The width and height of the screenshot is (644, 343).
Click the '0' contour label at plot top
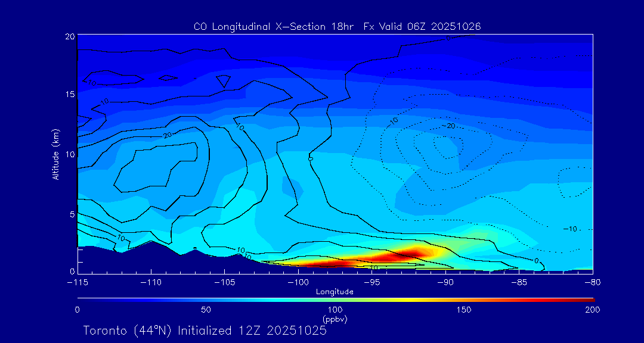pyautogui.click(x=448, y=38)
